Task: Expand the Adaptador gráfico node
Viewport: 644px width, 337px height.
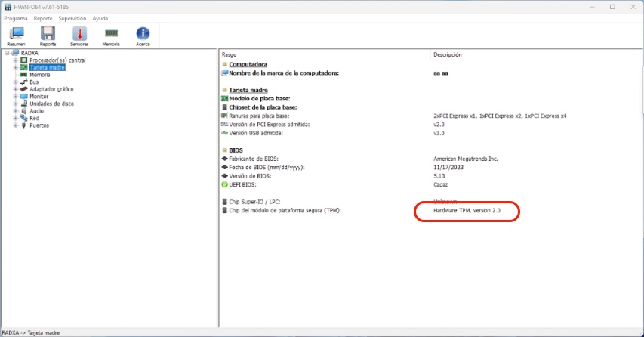Action: pos(16,89)
